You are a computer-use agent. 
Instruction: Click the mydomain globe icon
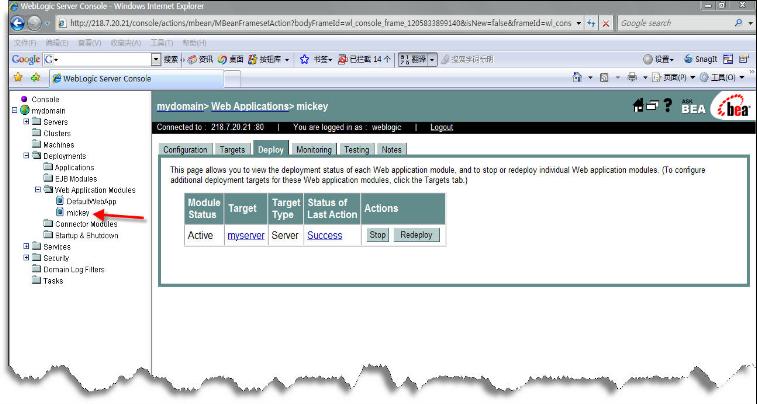point(25,111)
